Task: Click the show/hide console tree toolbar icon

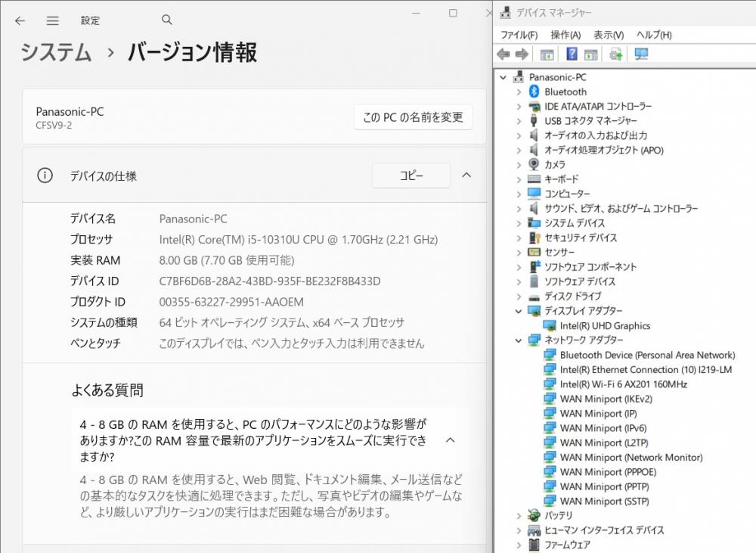Action: pyautogui.click(x=547, y=54)
